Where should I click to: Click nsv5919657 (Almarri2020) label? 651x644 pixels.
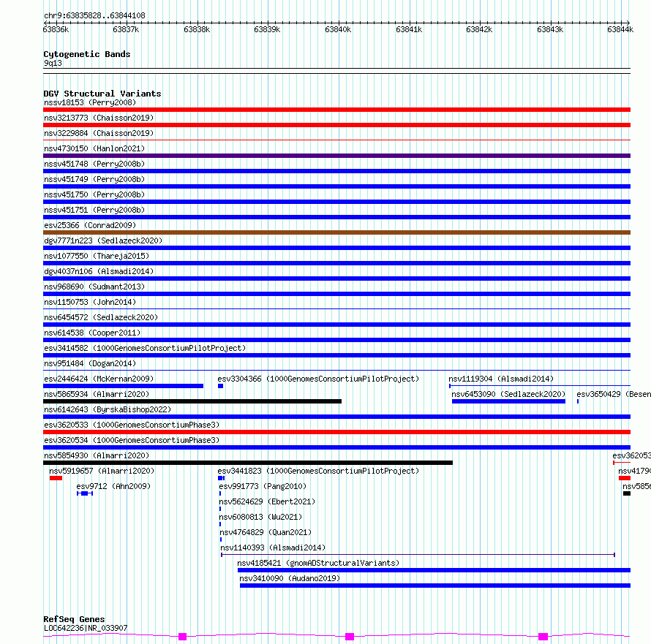[102, 471]
